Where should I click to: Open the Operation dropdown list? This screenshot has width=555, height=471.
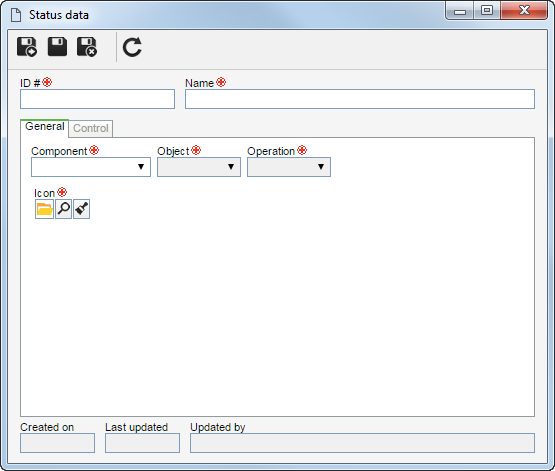click(289, 167)
